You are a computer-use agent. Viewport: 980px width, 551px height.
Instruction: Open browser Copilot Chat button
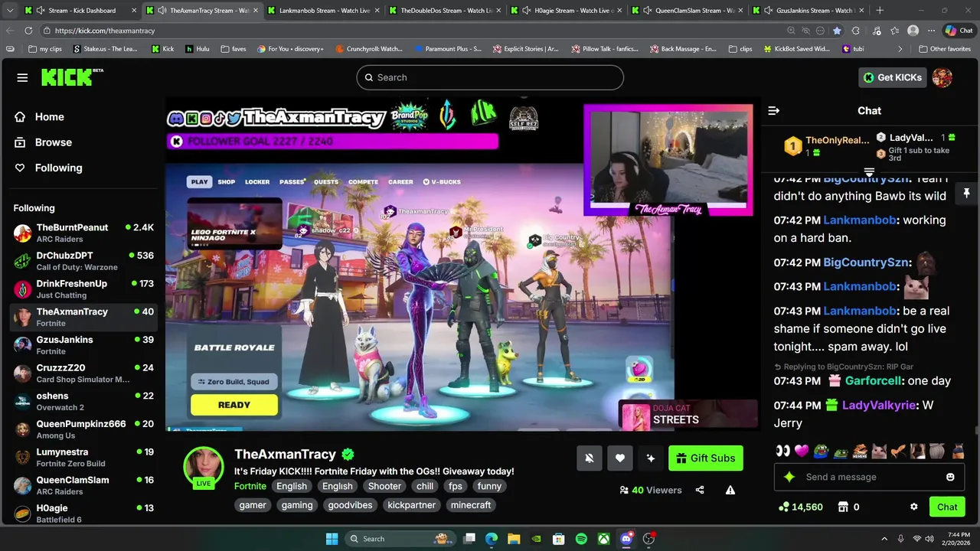click(959, 31)
